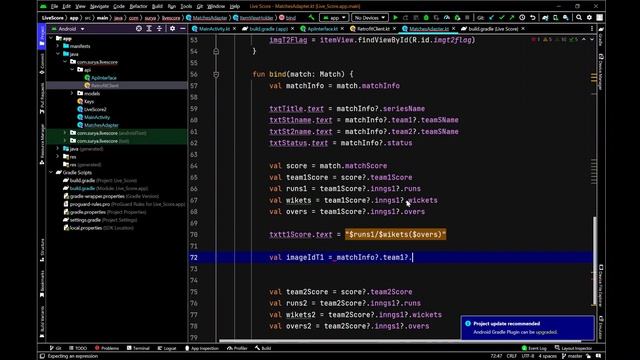
Task: Collapse the Gradle Scripts node
Action: [51, 173]
